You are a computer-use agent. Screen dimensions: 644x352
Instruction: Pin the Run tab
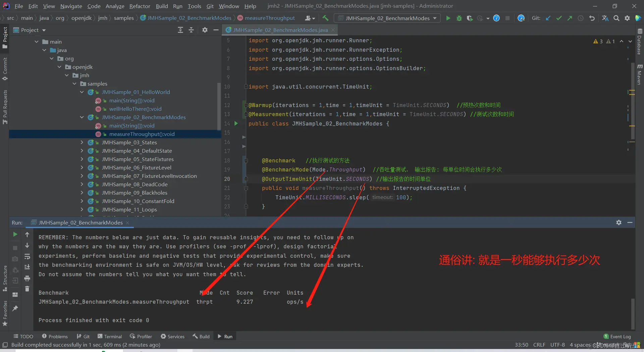(15, 308)
